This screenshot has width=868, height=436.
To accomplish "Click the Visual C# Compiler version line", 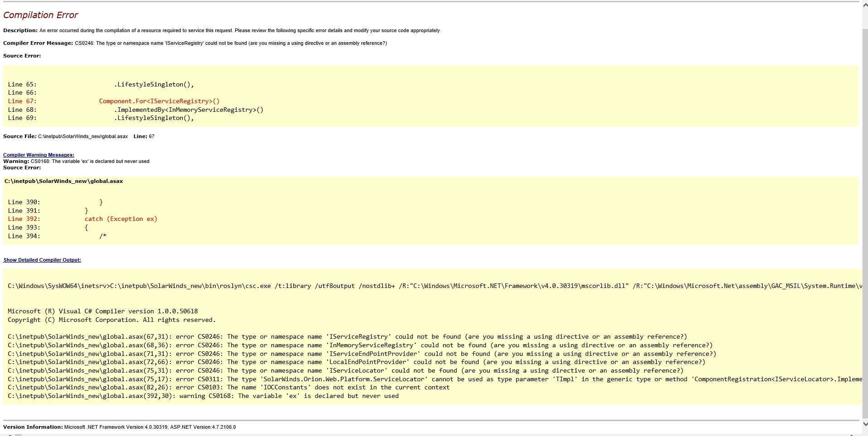I will coord(103,311).
